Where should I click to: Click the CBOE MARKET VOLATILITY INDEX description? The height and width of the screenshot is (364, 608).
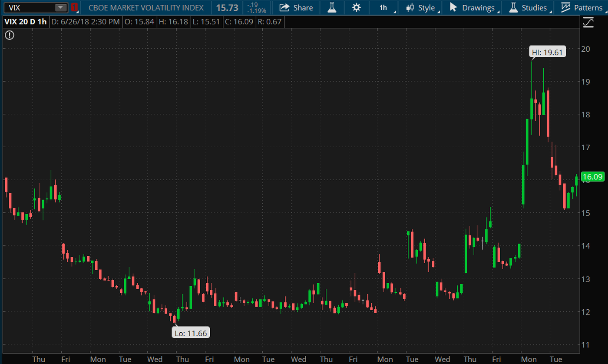(x=146, y=7)
